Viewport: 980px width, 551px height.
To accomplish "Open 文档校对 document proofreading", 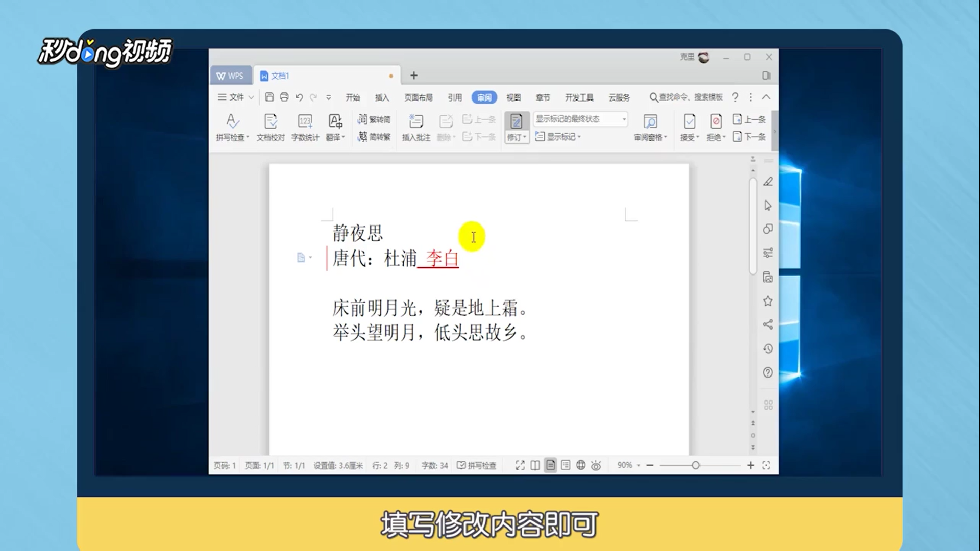I will point(270,127).
